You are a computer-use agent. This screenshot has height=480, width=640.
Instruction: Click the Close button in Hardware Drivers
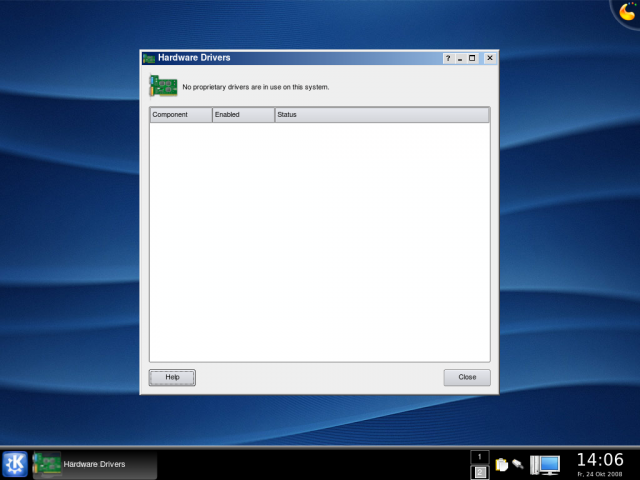(467, 377)
